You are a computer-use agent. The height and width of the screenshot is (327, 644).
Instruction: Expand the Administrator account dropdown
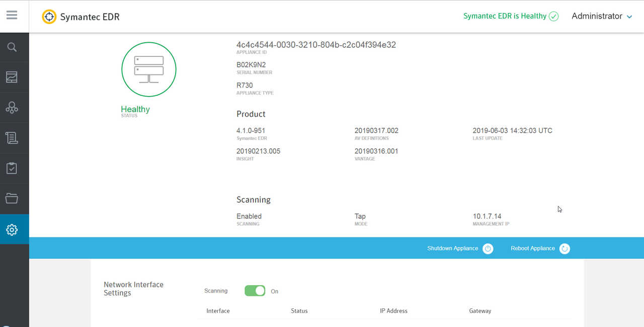(602, 16)
